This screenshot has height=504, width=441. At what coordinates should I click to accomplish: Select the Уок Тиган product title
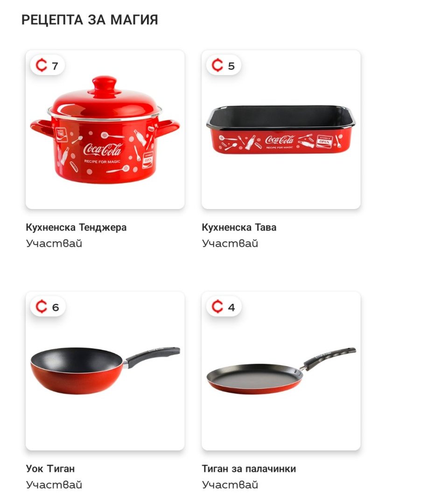[x=50, y=469]
